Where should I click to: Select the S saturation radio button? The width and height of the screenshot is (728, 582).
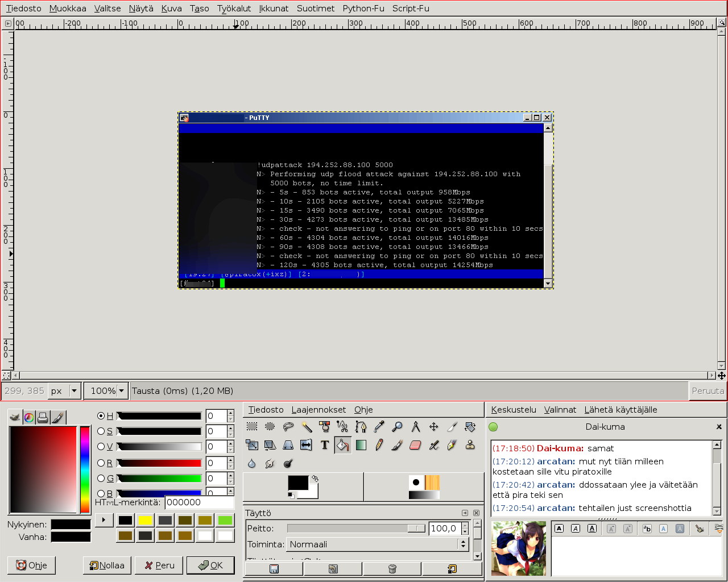(101, 431)
